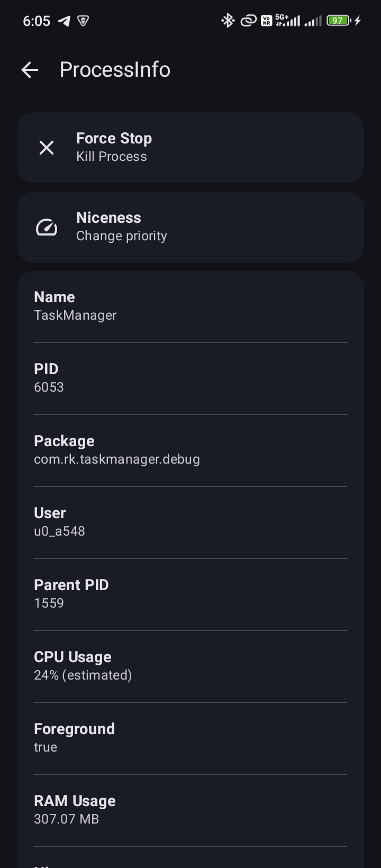Click the Force Stop X icon

click(47, 148)
